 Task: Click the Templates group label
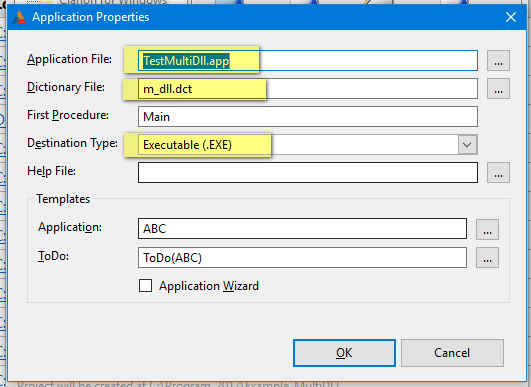click(x=63, y=199)
